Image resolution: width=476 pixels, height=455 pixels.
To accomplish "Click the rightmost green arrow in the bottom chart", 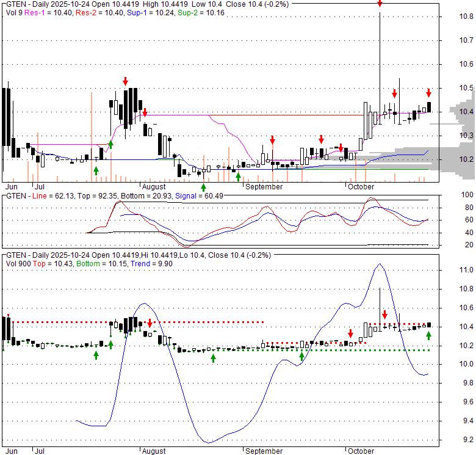I will [428, 335].
